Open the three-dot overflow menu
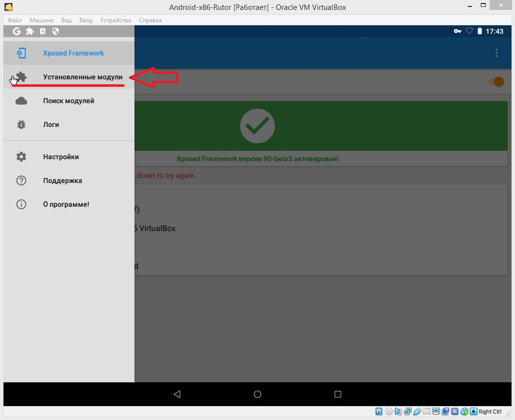515x420 pixels. [x=497, y=53]
